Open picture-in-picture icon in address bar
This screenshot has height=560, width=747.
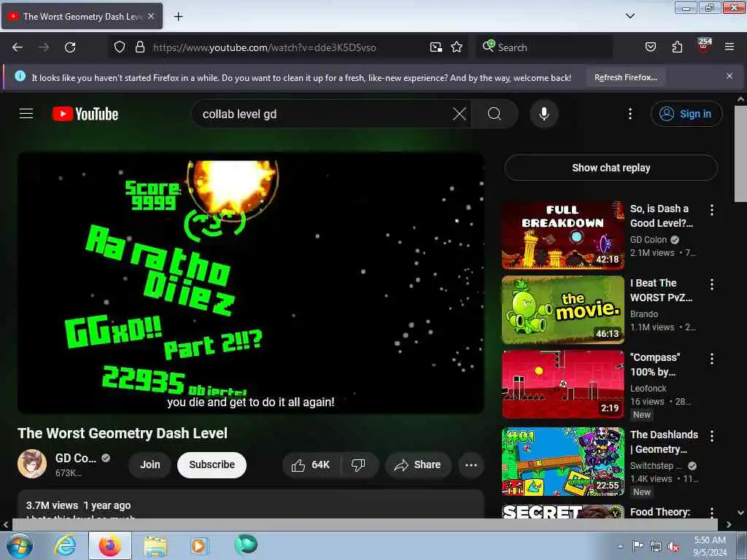[436, 47]
